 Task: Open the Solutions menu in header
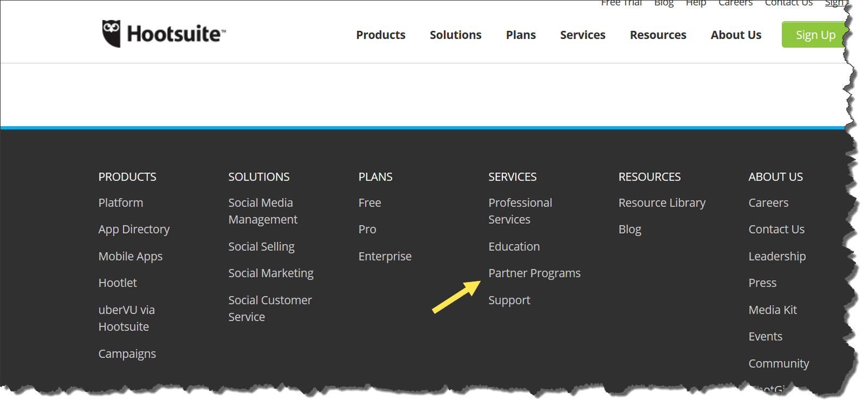455,35
